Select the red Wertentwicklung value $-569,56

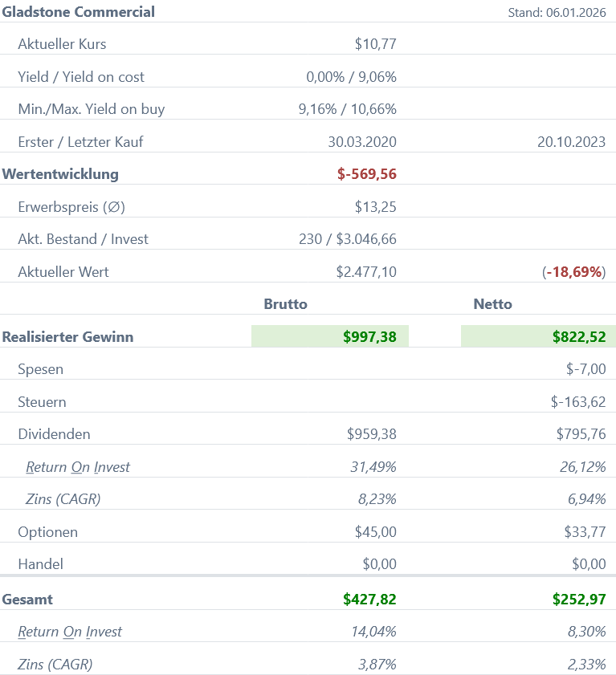(x=366, y=174)
